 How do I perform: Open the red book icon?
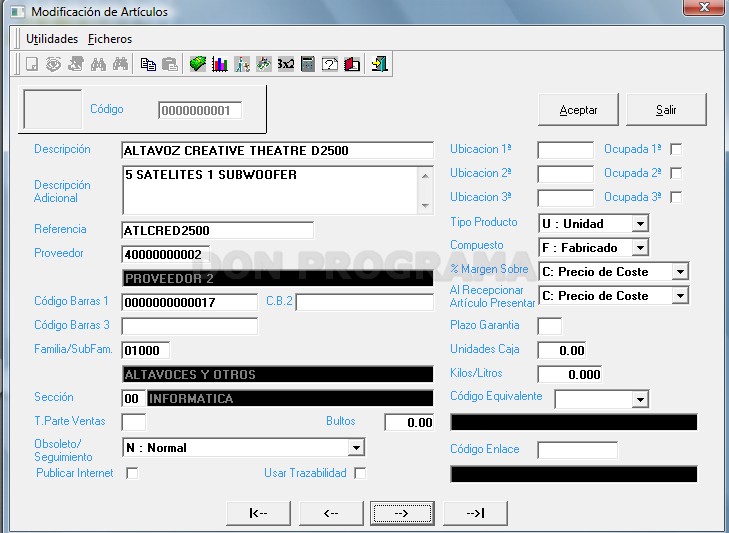point(352,64)
